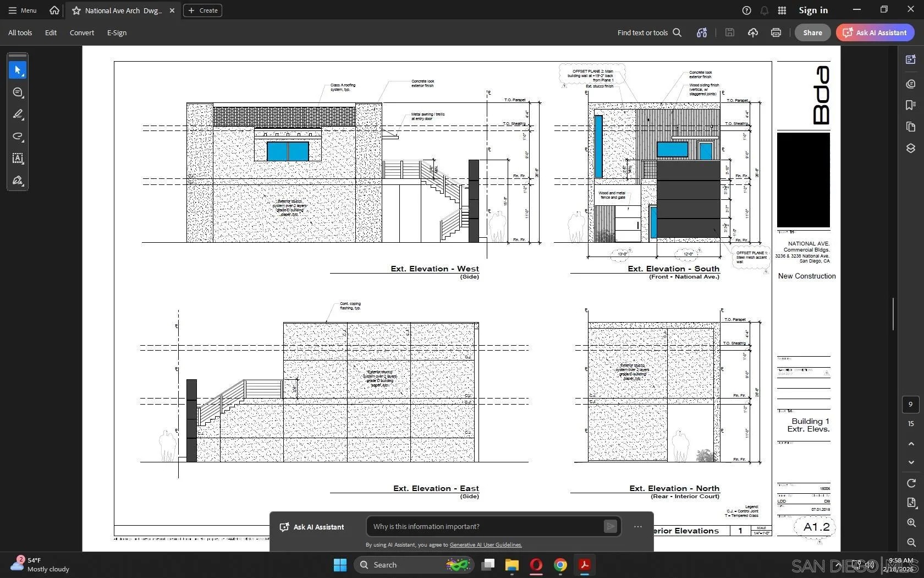Click the AI Assistant question input field
The height and width of the screenshot is (578, 924).
coord(484,527)
